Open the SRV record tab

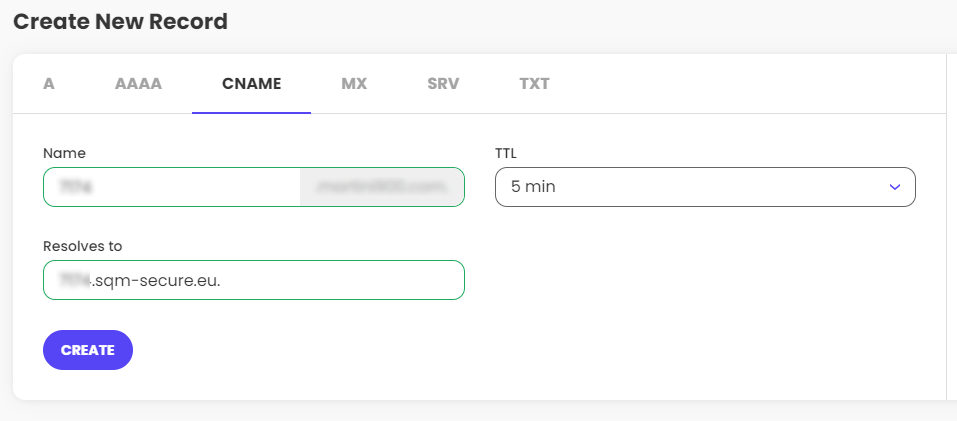click(443, 84)
